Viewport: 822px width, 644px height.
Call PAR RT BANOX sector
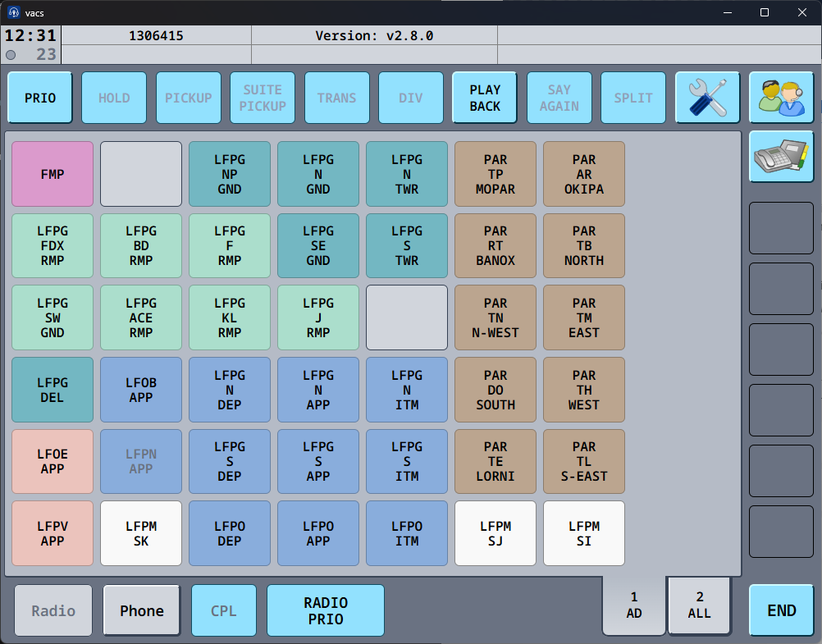pos(495,245)
